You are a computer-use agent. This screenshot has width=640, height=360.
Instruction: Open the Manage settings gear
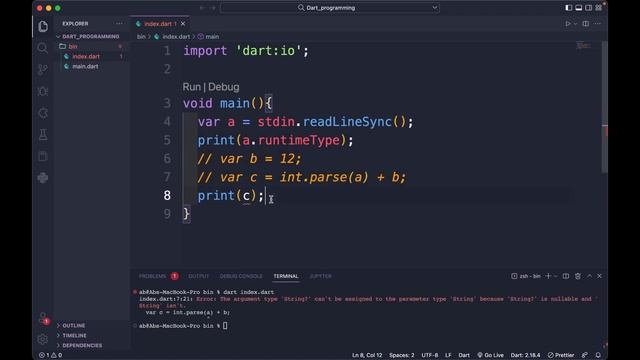click(43, 339)
